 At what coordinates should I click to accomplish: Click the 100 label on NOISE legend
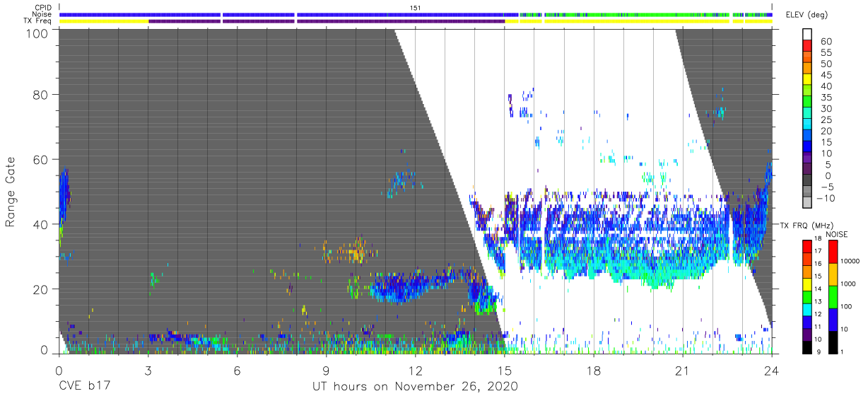coord(848,306)
